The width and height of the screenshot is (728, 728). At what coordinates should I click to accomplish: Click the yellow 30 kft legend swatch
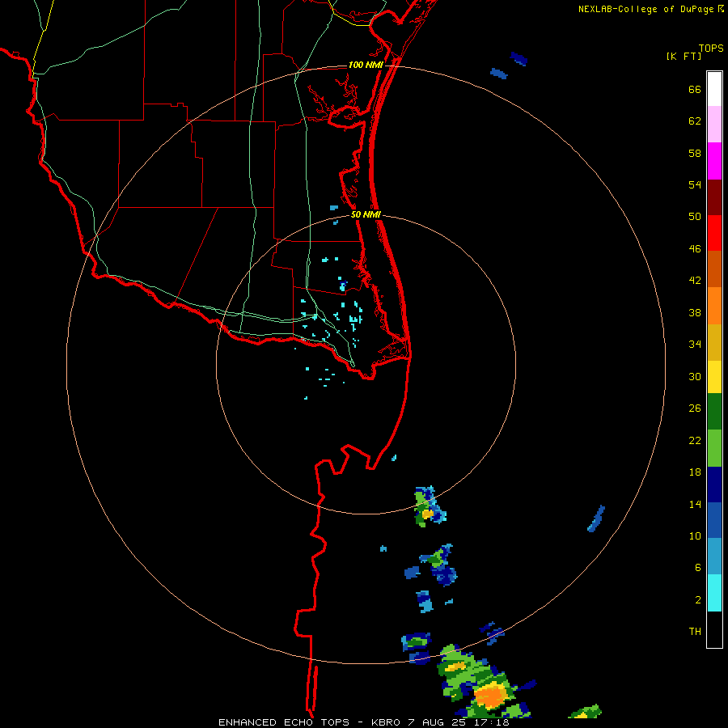point(714,377)
